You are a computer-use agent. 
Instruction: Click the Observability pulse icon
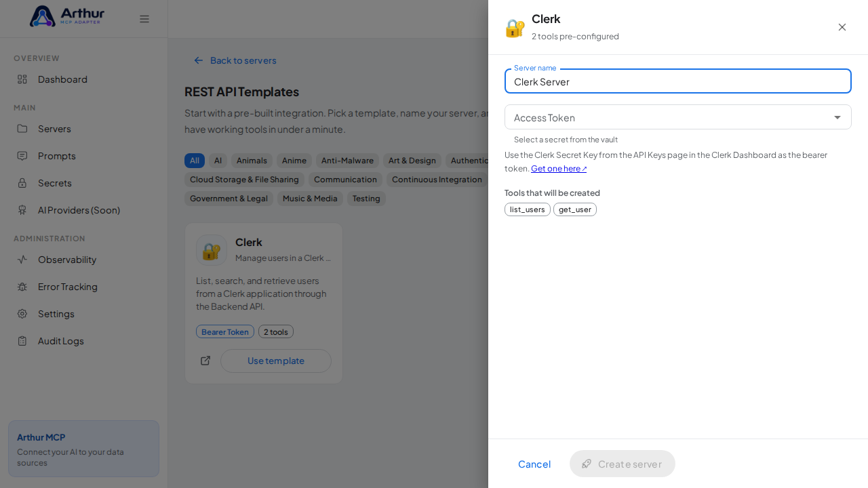pyautogui.click(x=22, y=260)
